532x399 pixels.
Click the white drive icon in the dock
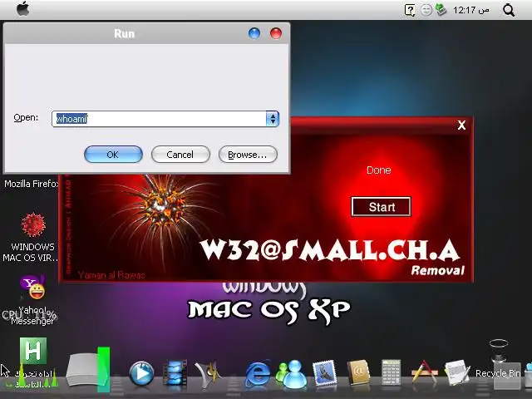pos(81,370)
